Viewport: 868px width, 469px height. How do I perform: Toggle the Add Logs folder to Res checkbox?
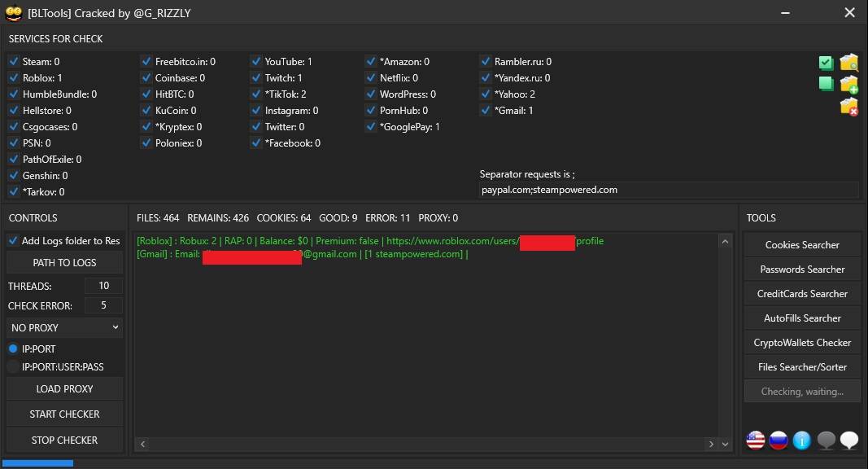tap(13, 240)
